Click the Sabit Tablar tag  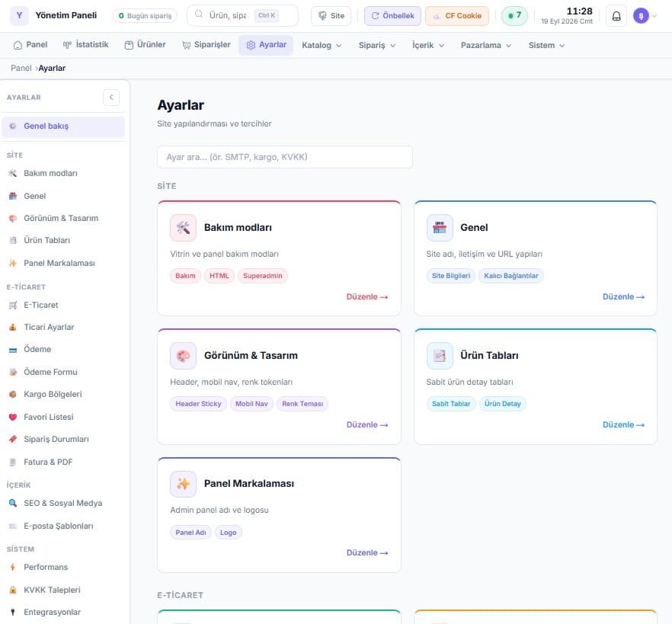(x=451, y=404)
